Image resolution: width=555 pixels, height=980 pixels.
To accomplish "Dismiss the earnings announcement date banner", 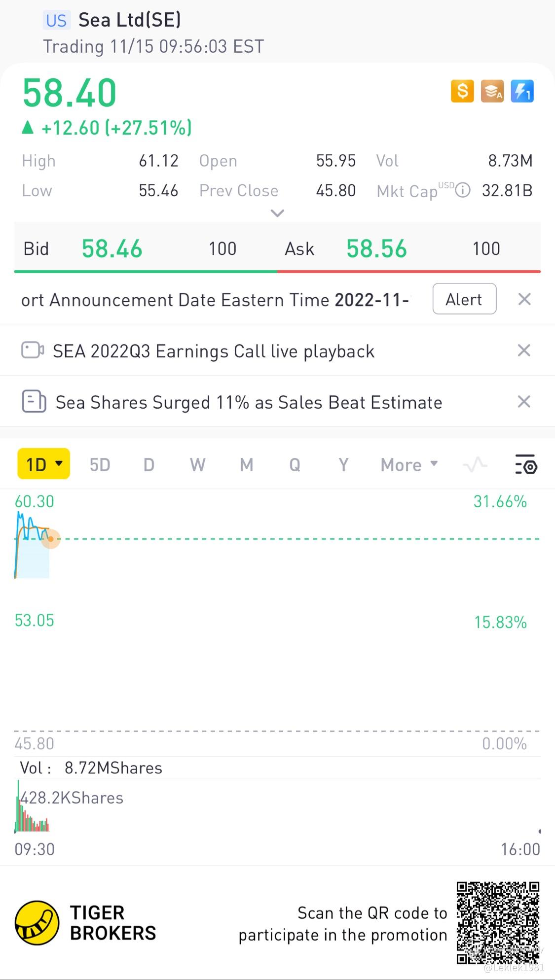I will point(524,299).
